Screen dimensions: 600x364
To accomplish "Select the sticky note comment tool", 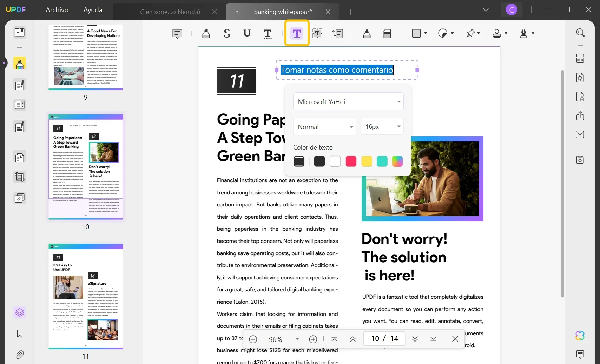I will (x=177, y=34).
